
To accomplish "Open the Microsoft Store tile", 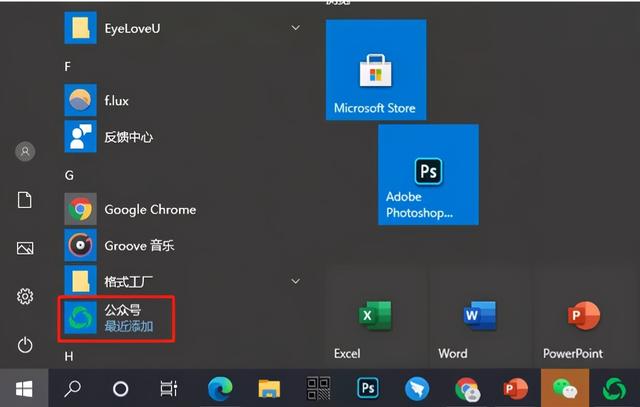I will 376,70.
